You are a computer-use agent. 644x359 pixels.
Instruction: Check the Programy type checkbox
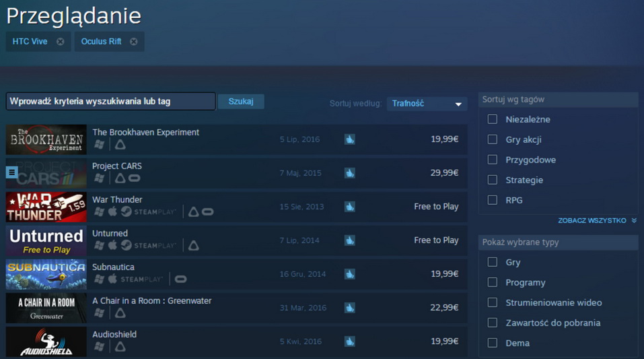(x=492, y=282)
